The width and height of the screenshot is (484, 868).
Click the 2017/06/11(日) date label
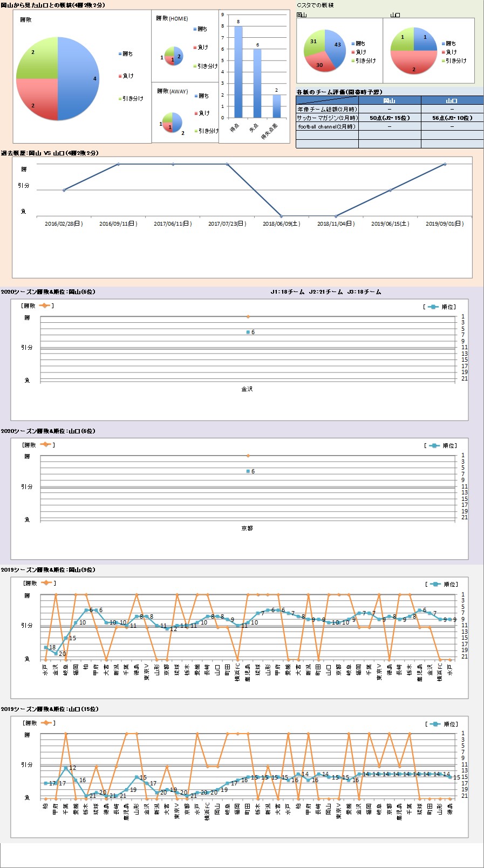point(173,223)
